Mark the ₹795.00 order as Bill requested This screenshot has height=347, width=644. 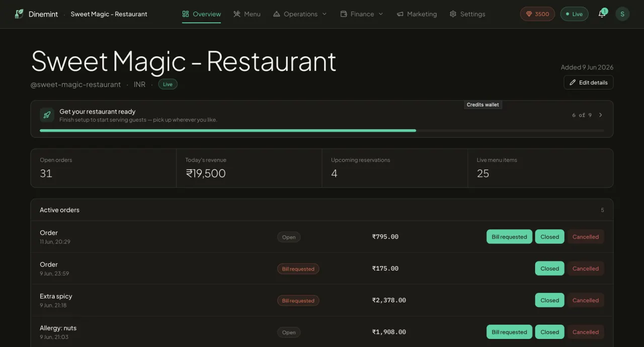(x=509, y=237)
